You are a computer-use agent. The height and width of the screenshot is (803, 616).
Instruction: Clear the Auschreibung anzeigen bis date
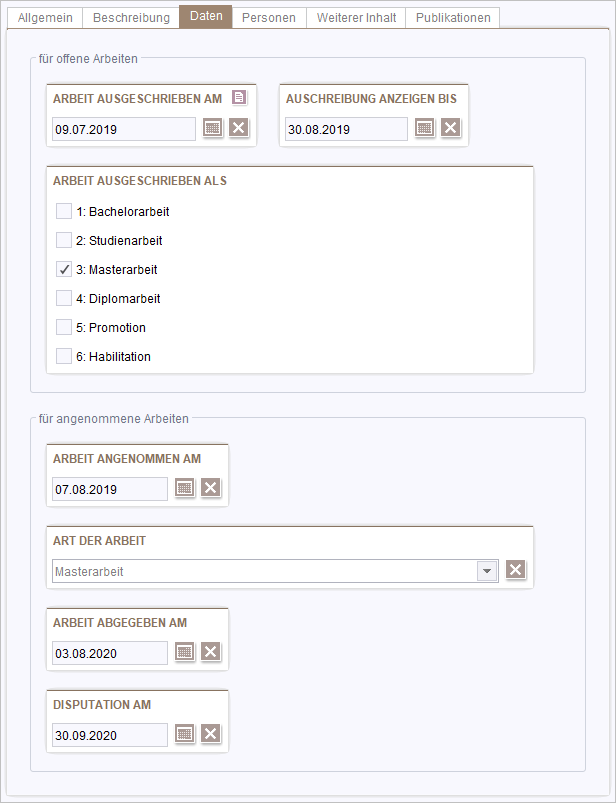[451, 128]
